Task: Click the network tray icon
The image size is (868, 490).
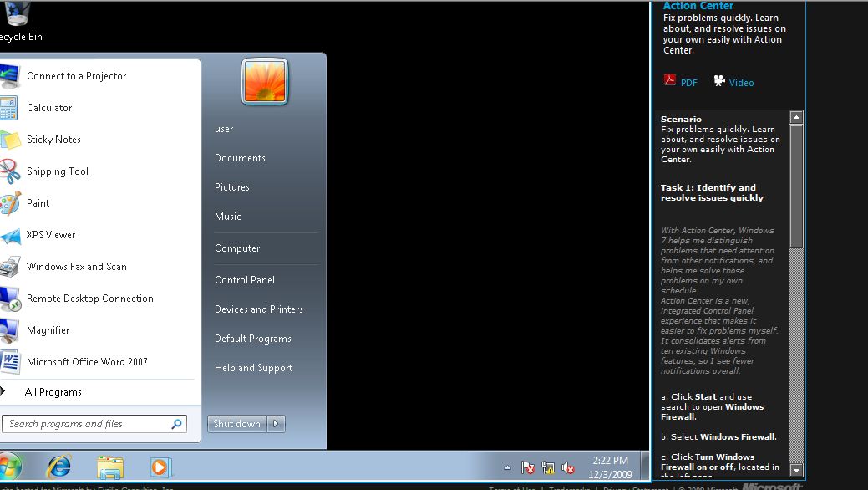Action: pos(548,467)
